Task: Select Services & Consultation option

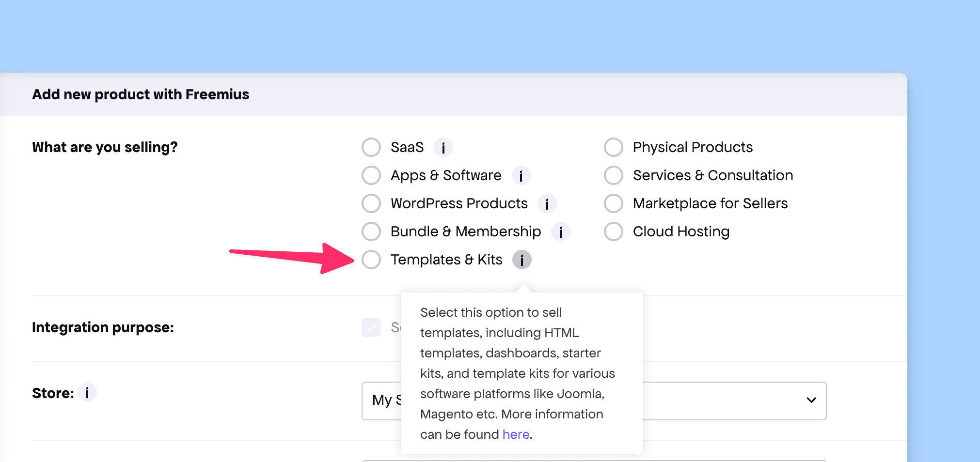Action: (613, 175)
